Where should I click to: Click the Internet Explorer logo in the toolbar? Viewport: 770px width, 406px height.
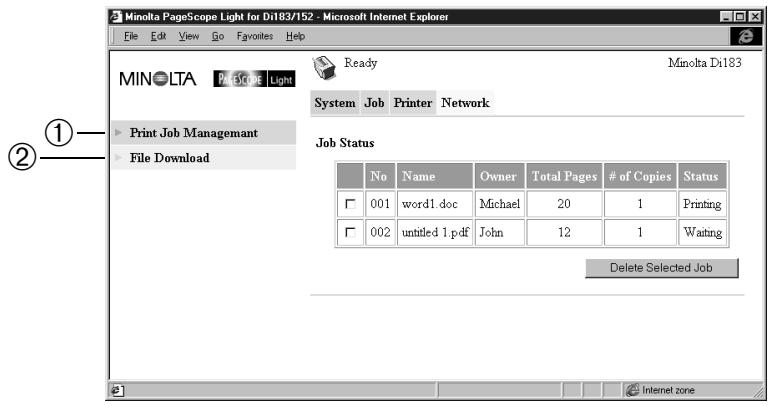point(745,36)
